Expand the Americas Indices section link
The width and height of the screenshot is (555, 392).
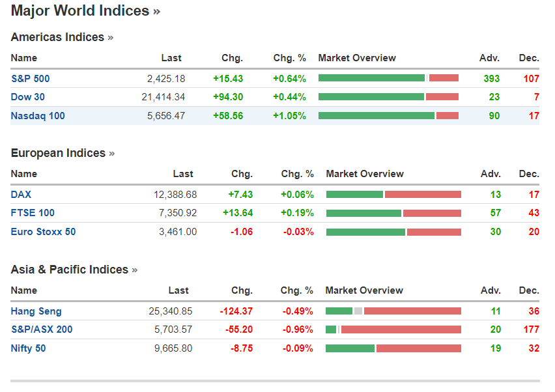click(x=62, y=38)
